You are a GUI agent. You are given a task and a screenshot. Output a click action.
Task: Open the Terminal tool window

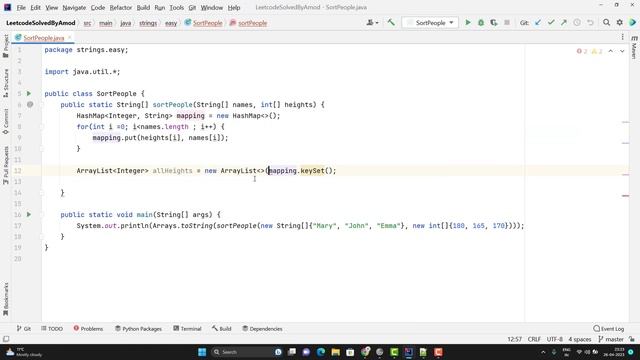(187, 329)
